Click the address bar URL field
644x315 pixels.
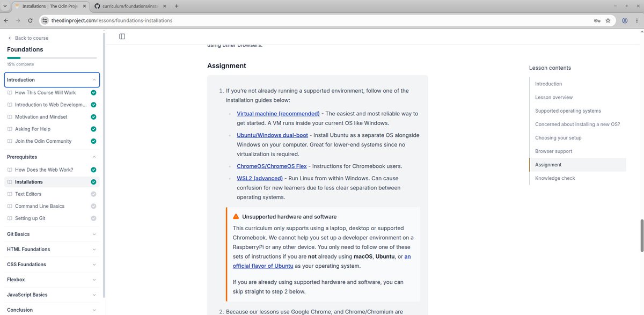[317, 20]
